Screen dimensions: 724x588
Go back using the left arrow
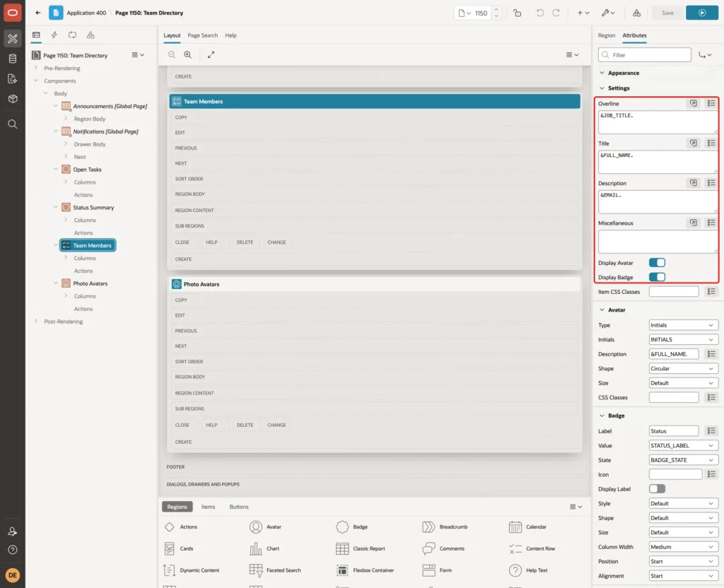pyautogui.click(x=38, y=13)
